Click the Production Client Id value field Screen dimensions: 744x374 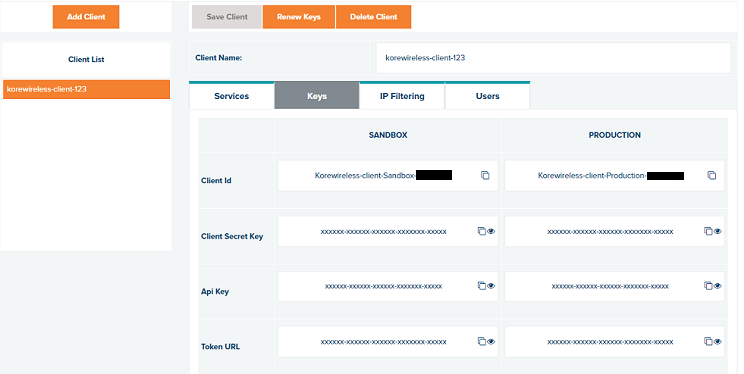point(614,176)
